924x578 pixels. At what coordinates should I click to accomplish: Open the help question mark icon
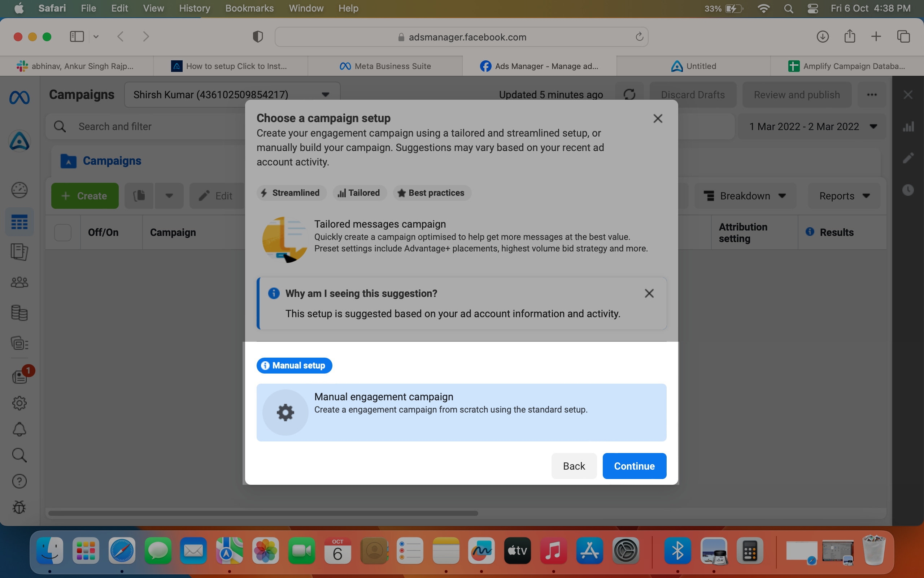(19, 481)
